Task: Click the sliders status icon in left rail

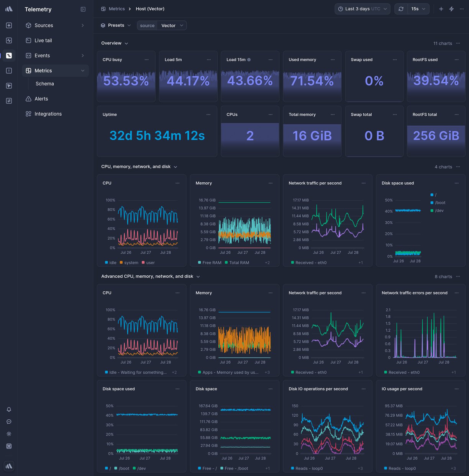Action: coord(9,101)
